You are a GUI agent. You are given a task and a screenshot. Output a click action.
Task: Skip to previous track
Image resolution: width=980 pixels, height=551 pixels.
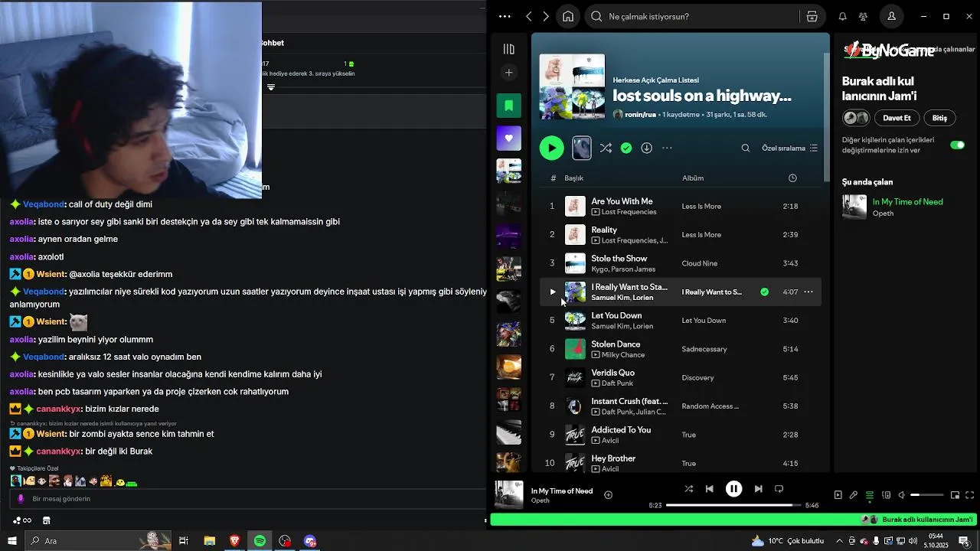tap(709, 489)
